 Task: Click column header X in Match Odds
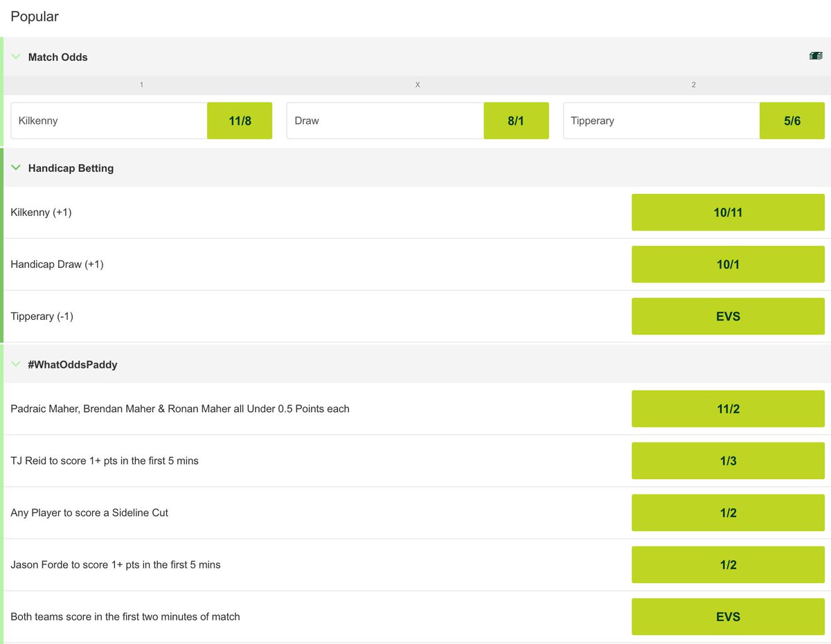tap(418, 84)
